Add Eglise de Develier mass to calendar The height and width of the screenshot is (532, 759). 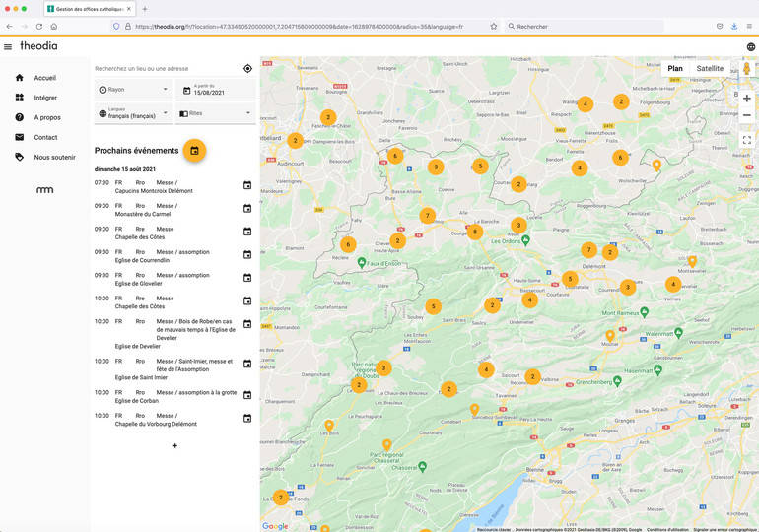point(247,324)
